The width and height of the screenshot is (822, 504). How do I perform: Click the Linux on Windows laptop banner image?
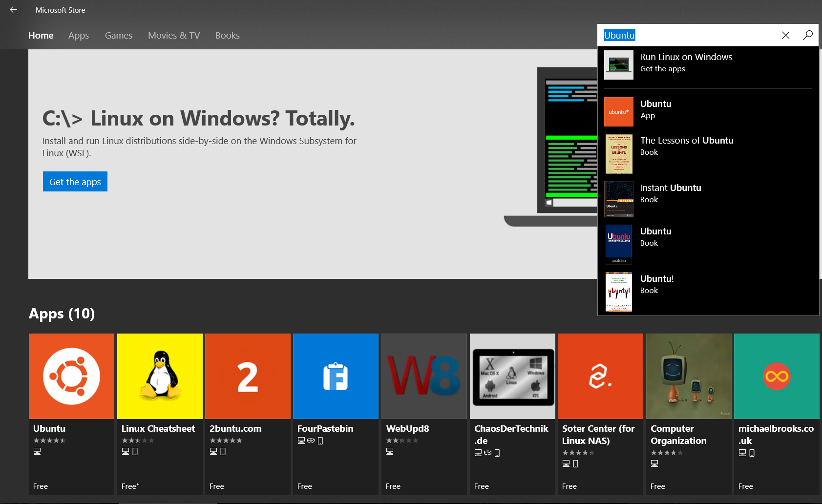551,147
